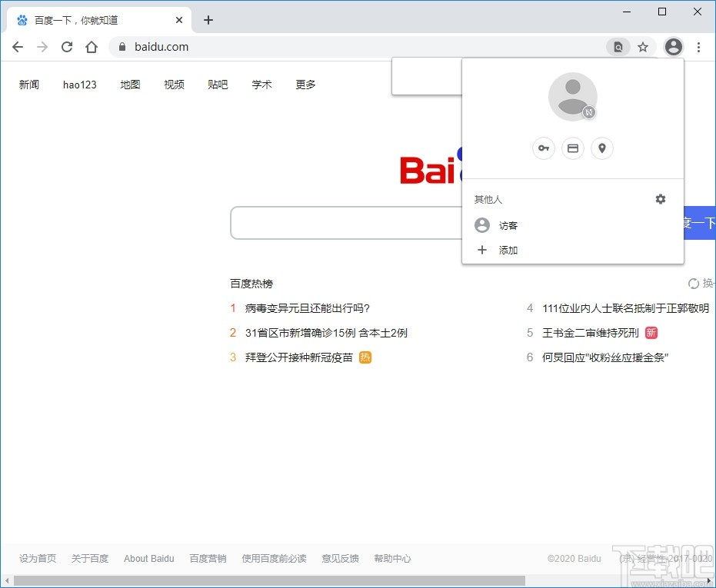
Task: Open the 贴吧 link
Action: [x=218, y=85]
